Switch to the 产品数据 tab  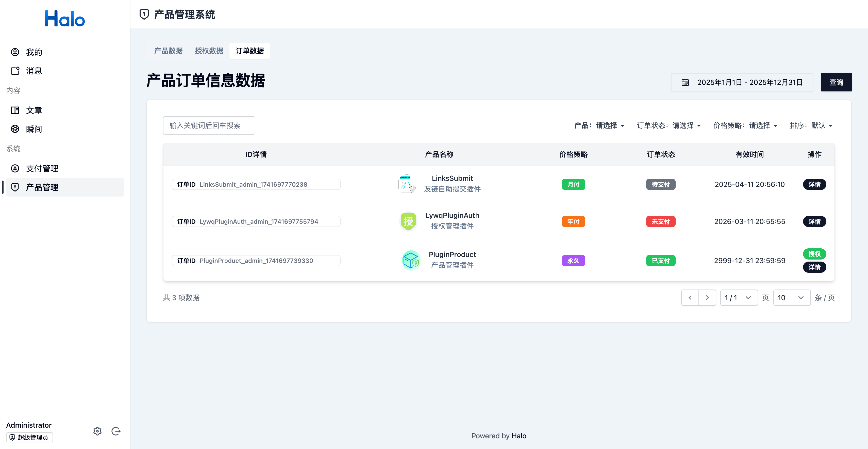pos(168,51)
